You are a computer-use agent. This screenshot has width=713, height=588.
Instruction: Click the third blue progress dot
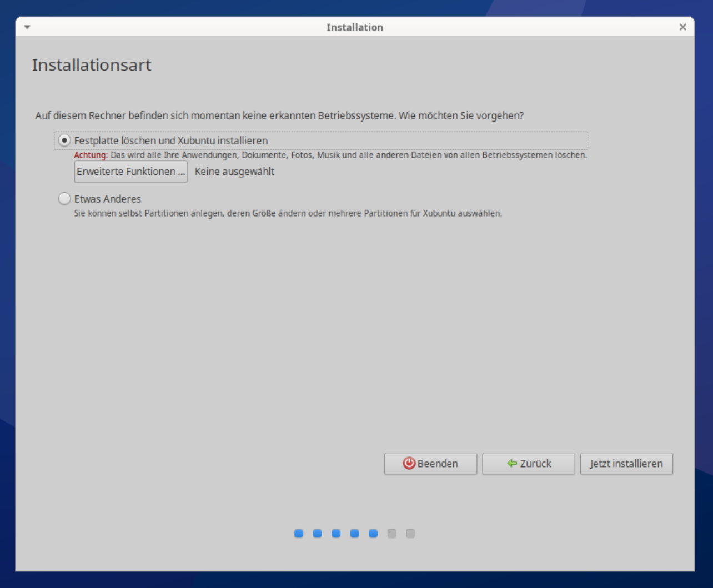pyautogui.click(x=336, y=534)
